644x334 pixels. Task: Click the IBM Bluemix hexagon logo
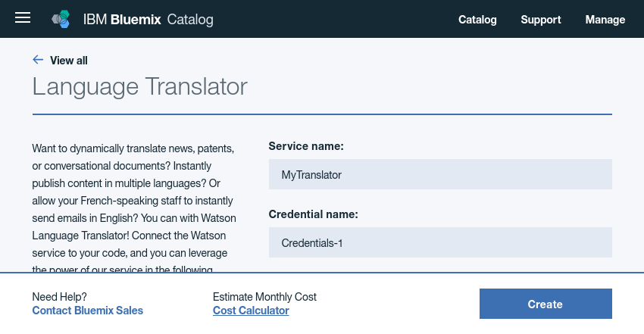coord(61,19)
